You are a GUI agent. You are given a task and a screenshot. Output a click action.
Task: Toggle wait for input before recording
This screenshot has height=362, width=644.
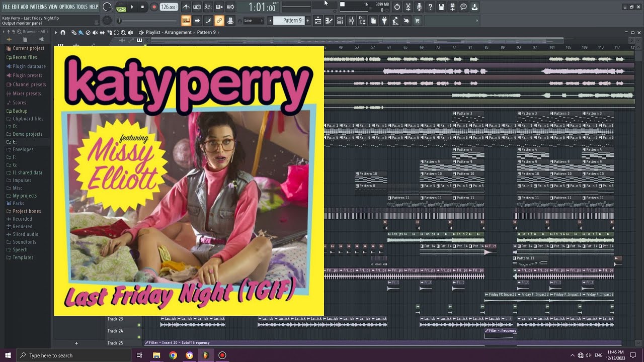click(x=197, y=7)
